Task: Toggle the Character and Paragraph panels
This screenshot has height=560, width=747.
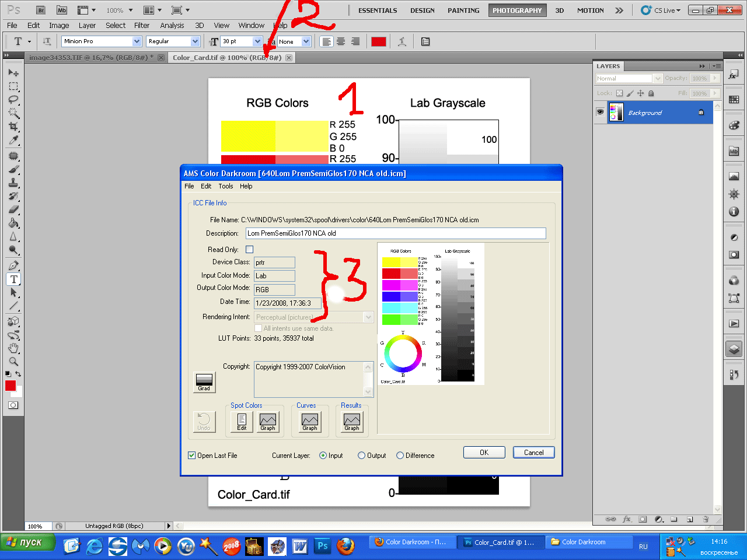Action: coord(425,41)
